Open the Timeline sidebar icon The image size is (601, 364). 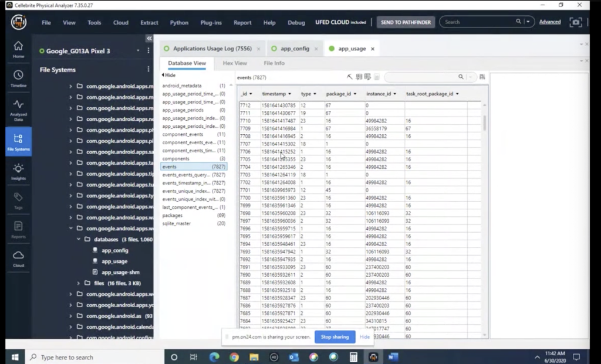18,79
